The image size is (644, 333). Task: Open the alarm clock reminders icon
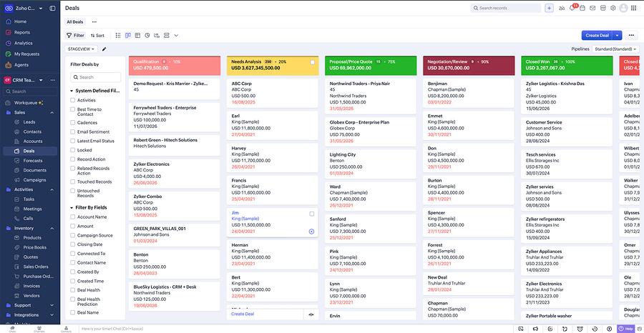pyautogui.click(x=580, y=329)
